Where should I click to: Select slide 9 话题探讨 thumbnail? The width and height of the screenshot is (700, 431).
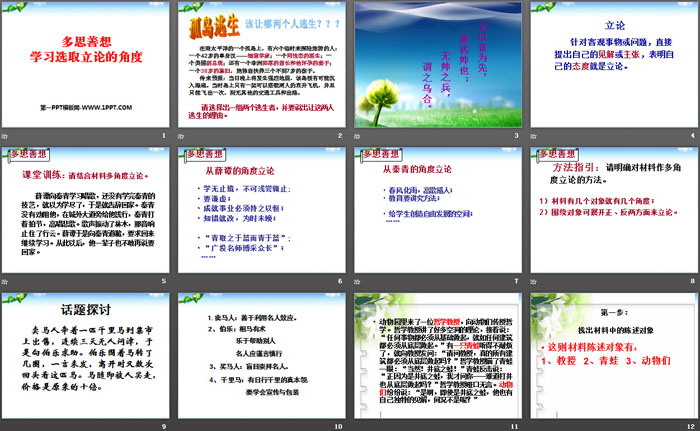[x=85, y=356]
